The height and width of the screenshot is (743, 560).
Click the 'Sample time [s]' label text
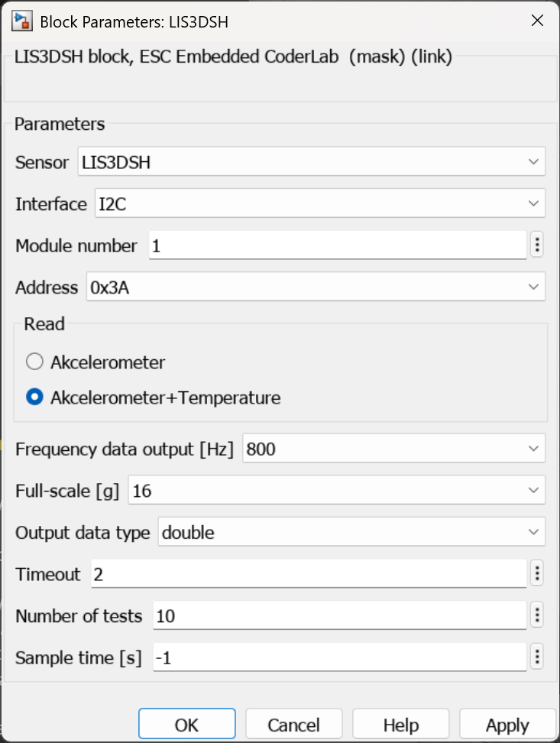[x=79, y=657]
